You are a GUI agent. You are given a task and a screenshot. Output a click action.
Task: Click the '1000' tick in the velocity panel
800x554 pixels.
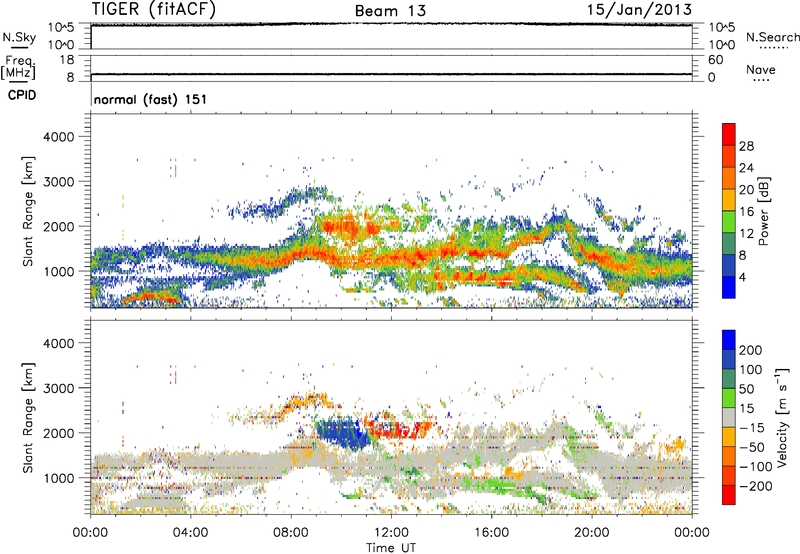click(59, 478)
